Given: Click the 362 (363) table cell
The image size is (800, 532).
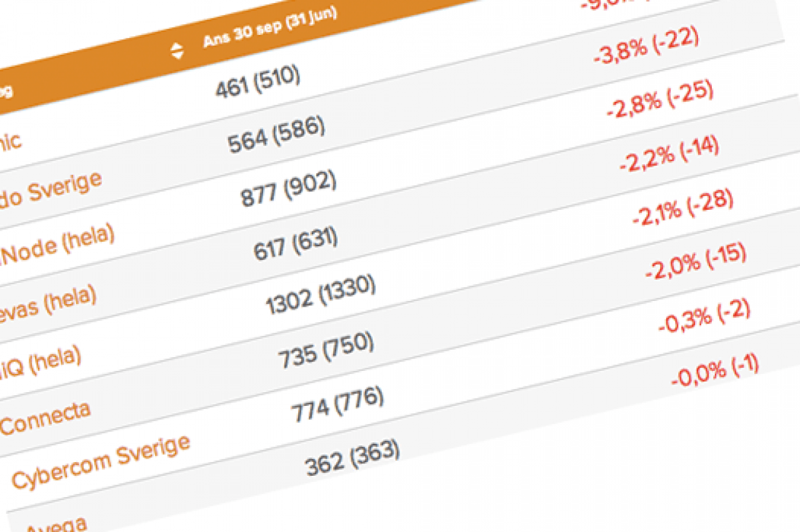Looking at the screenshot, I should coord(352,458).
